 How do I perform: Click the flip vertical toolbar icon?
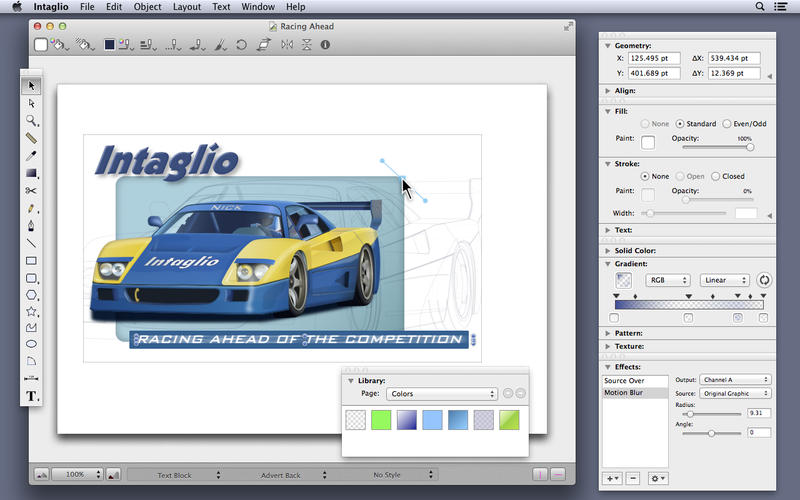[x=306, y=45]
